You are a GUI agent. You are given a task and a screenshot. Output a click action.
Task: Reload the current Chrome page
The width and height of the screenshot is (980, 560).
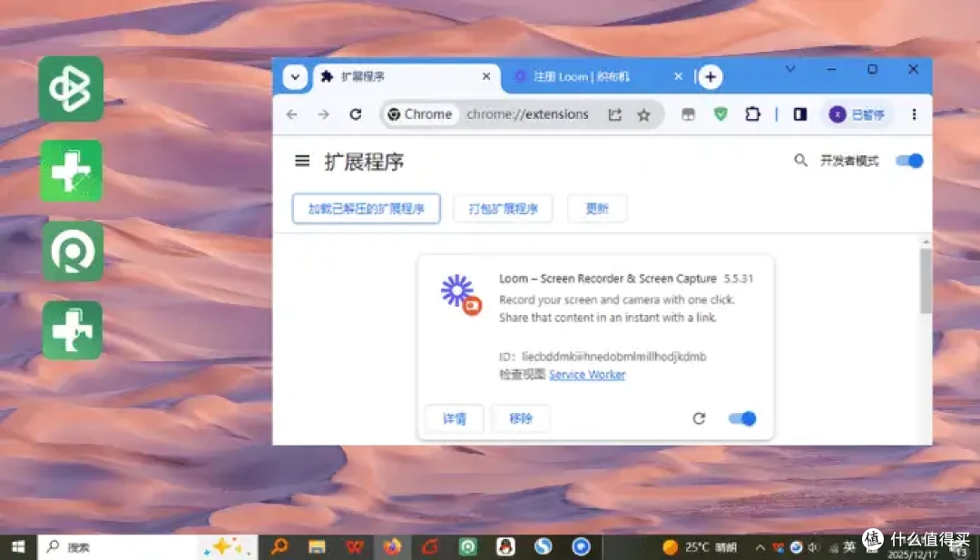tap(355, 114)
